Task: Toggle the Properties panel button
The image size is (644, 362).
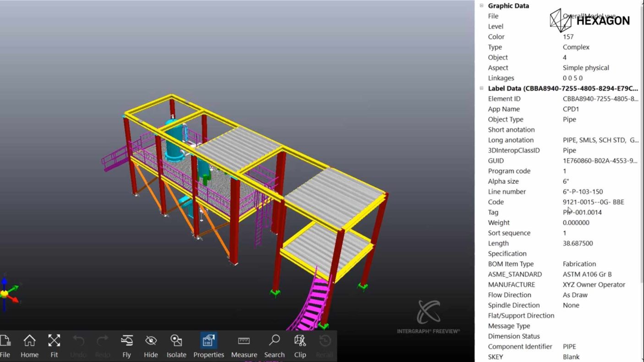Action: click(x=209, y=341)
